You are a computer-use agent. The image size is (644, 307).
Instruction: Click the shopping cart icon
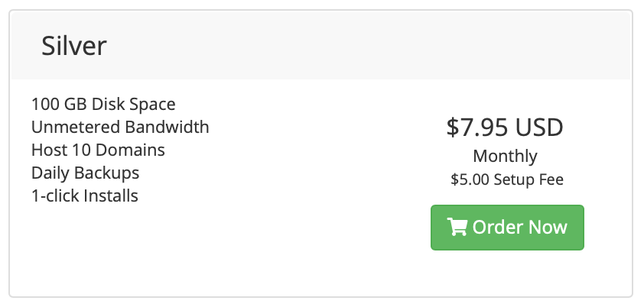point(457,227)
